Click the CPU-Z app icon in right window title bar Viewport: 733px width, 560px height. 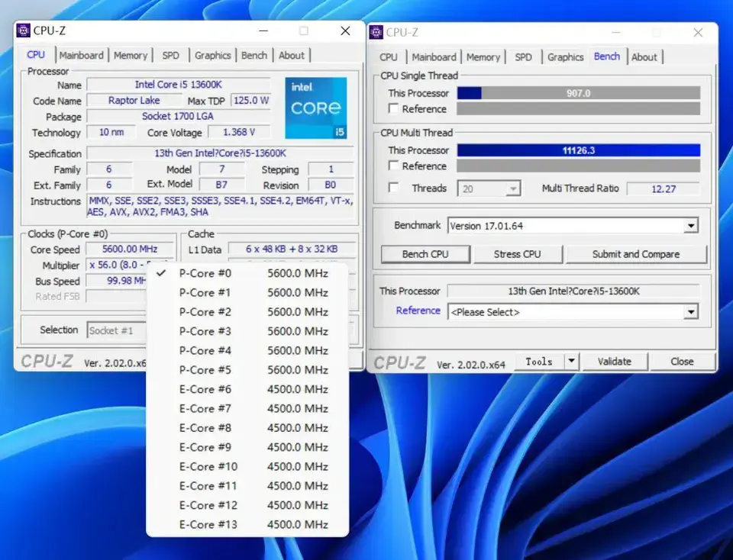tap(376, 32)
